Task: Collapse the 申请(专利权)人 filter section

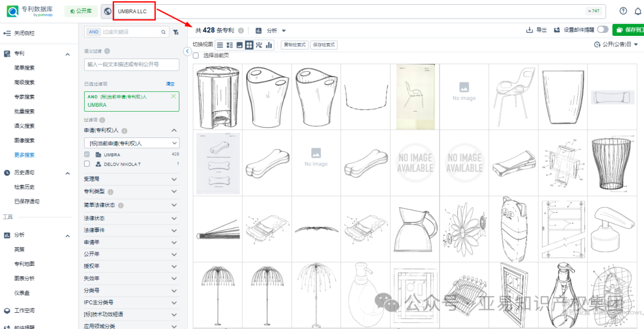Action: tap(174, 130)
